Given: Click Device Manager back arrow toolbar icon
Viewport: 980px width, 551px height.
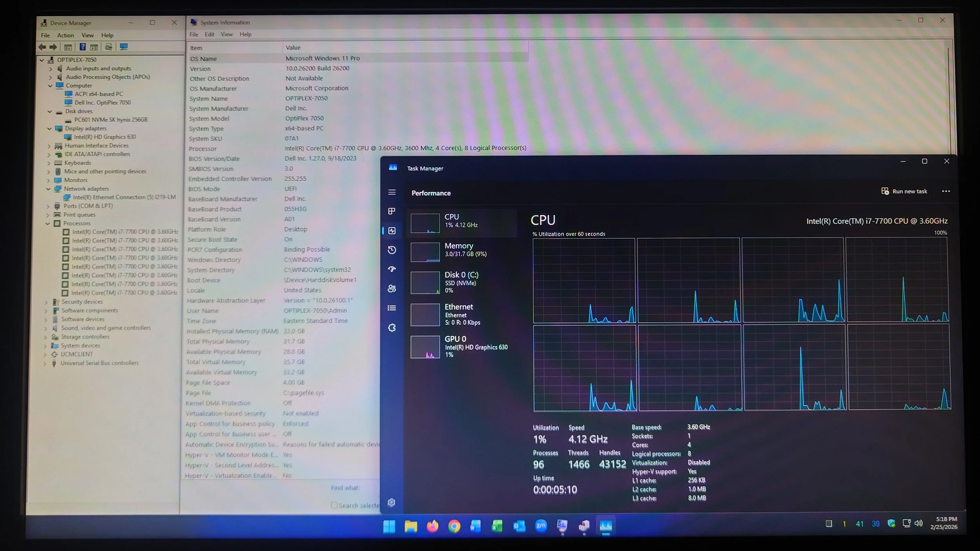Looking at the screenshot, I should (42, 47).
